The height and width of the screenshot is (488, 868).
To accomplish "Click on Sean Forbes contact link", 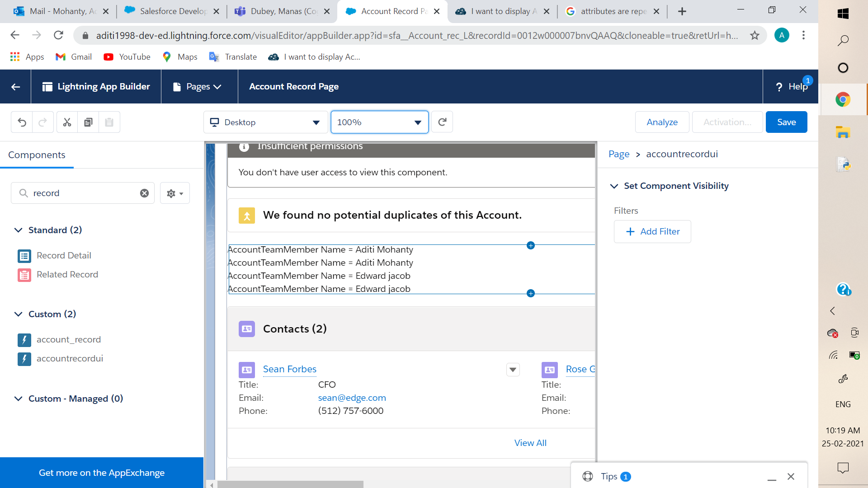I will 290,369.
